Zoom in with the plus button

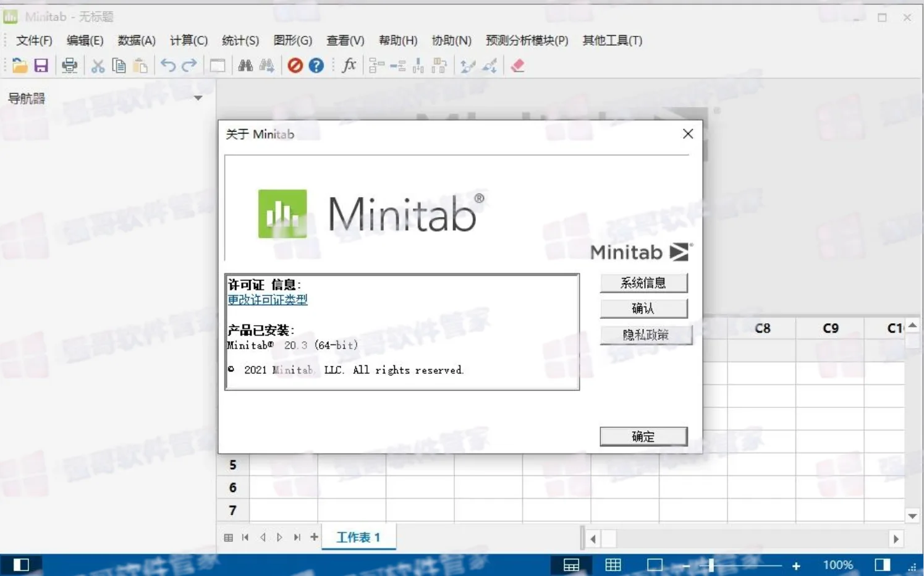coord(796,565)
